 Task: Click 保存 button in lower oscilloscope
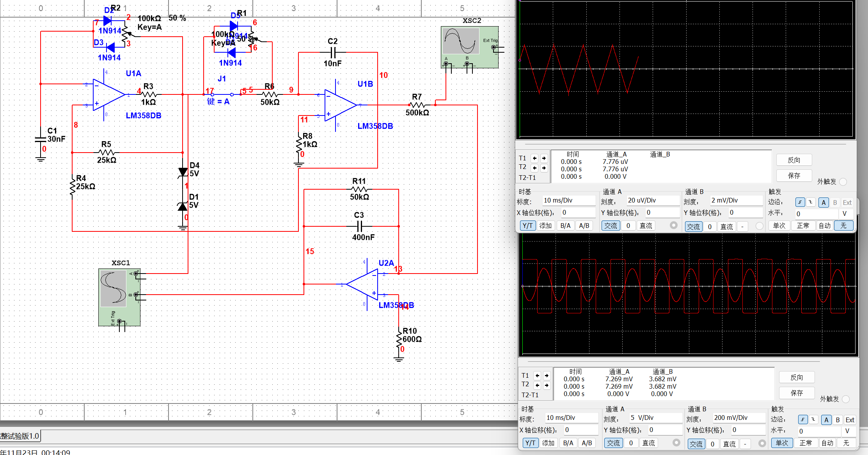797,393
